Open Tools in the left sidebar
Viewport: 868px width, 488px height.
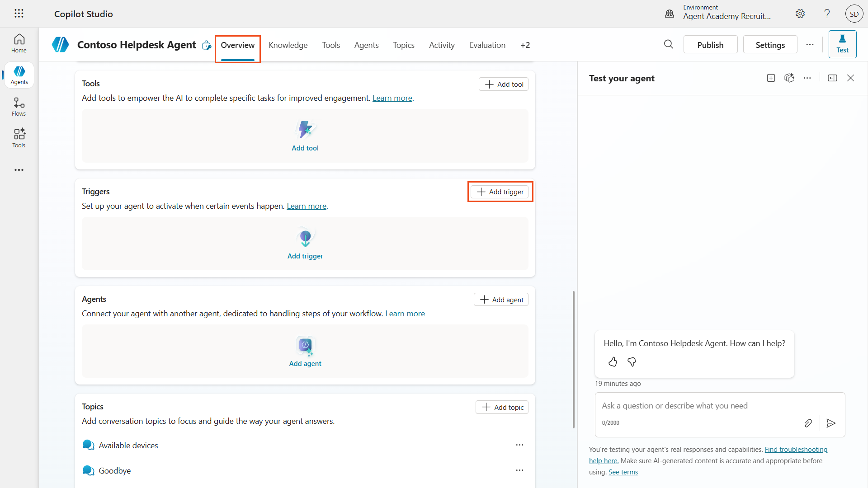[19, 138]
